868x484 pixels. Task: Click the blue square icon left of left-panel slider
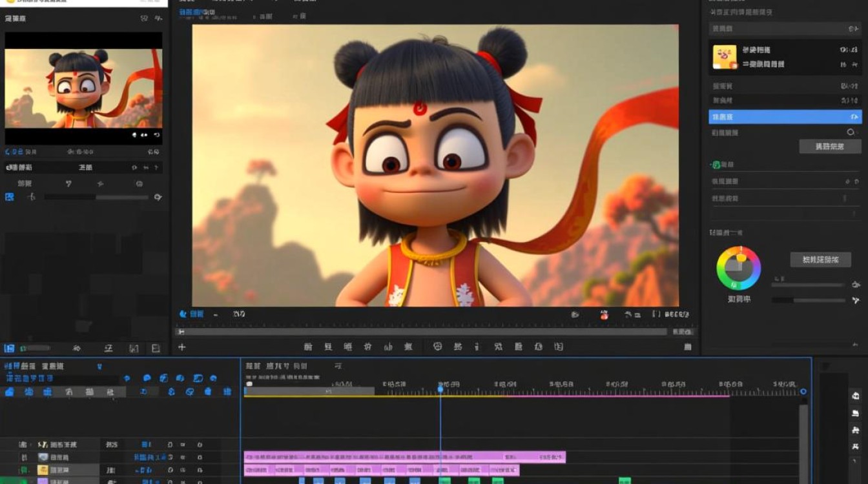point(10,197)
